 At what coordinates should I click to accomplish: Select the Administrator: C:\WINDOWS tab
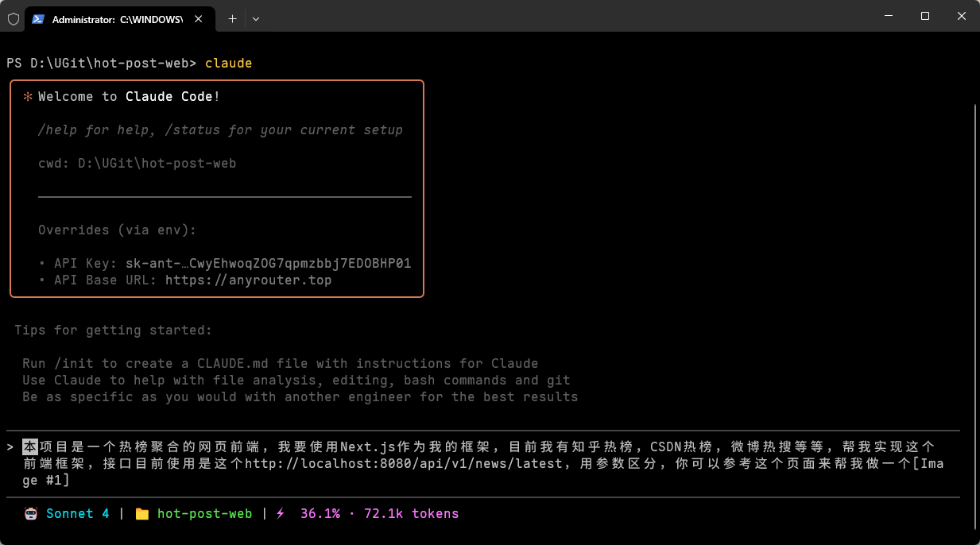115,19
